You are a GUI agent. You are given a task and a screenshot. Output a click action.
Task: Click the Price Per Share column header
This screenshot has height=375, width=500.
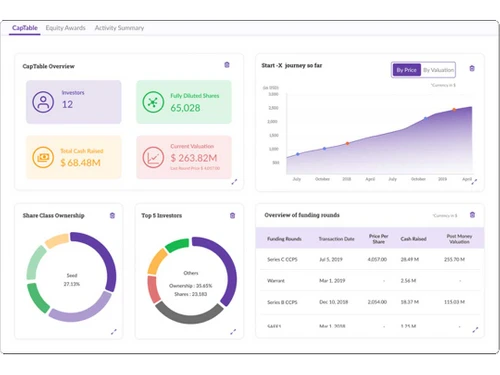click(x=378, y=239)
